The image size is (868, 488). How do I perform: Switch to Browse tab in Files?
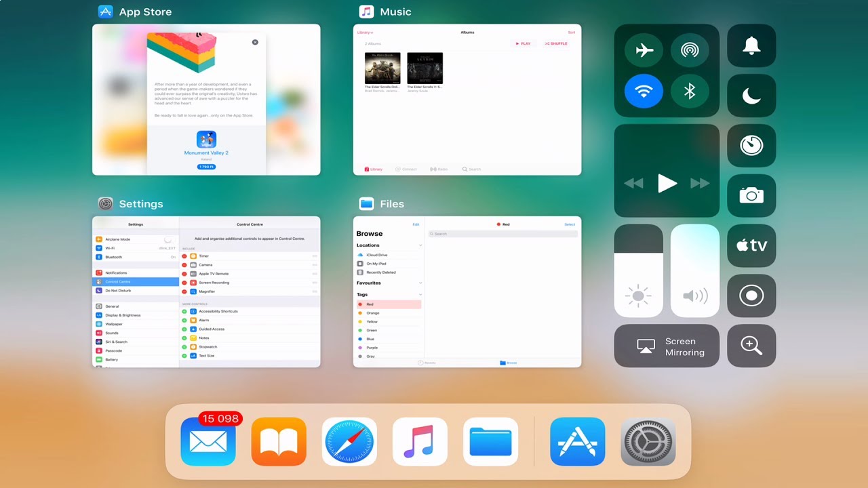[x=509, y=363]
